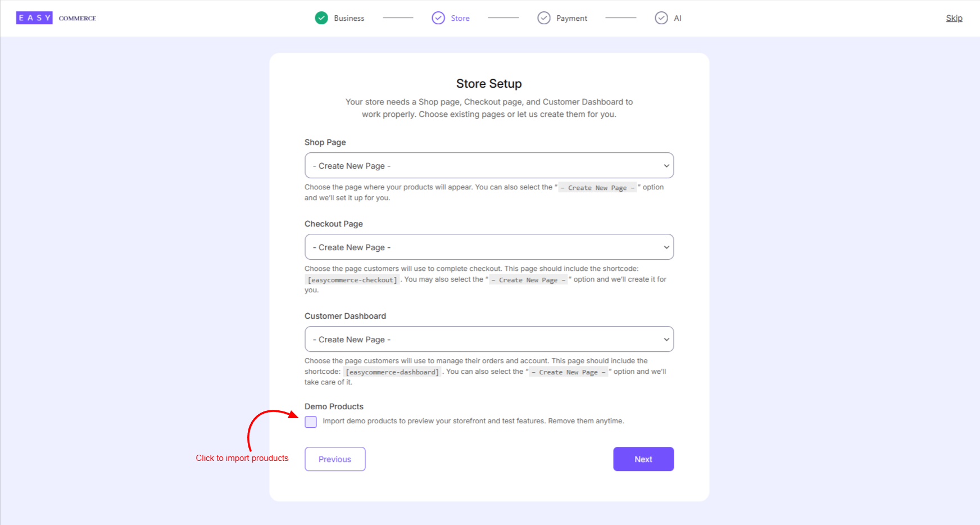The height and width of the screenshot is (525, 980).
Task: Click the AI step circle icon
Action: pos(661,18)
